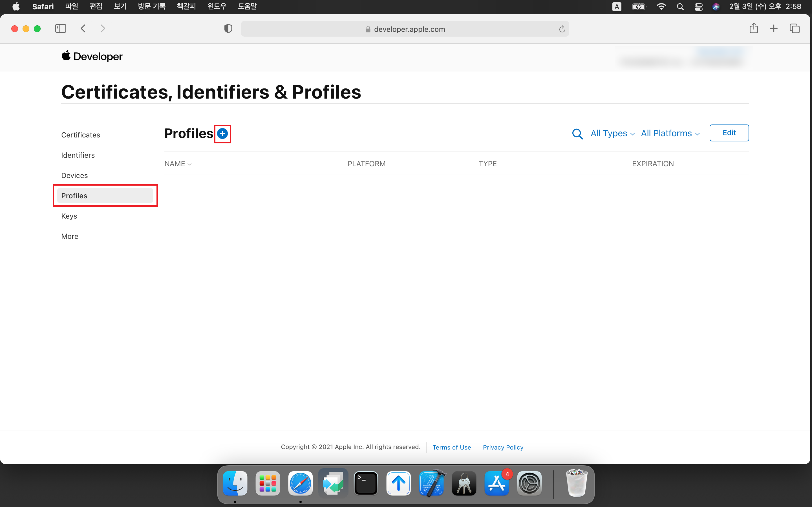Image resolution: width=812 pixels, height=507 pixels.
Task: Open a new tab with plus icon
Action: 774,29
